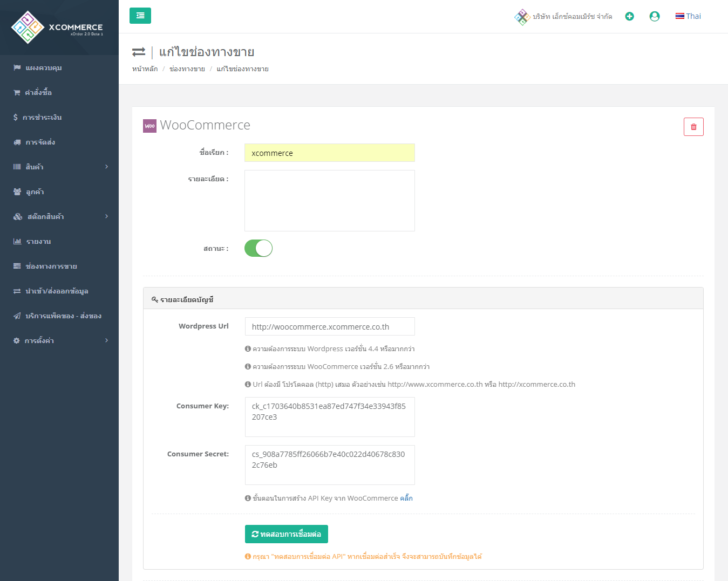Viewport: 728px width, 581px height.
Task: Click the Consumer Key: label
Action: click(x=202, y=406)
